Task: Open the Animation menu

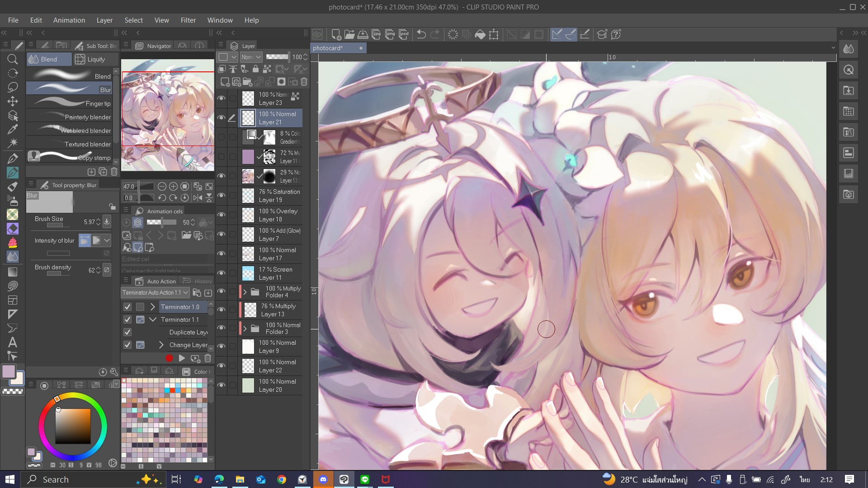Action: (x=69, y=20)
